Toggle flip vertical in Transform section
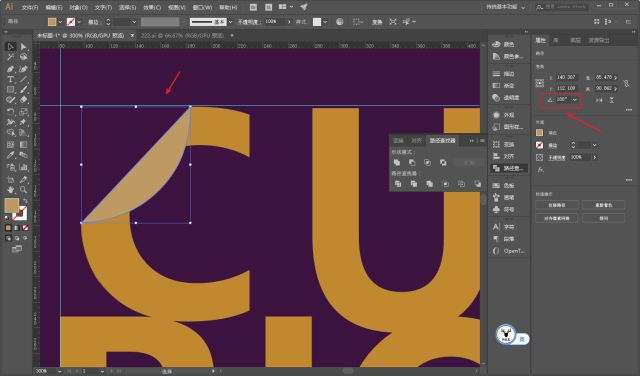This screenshot has width=640, height=376. (611, 100)
